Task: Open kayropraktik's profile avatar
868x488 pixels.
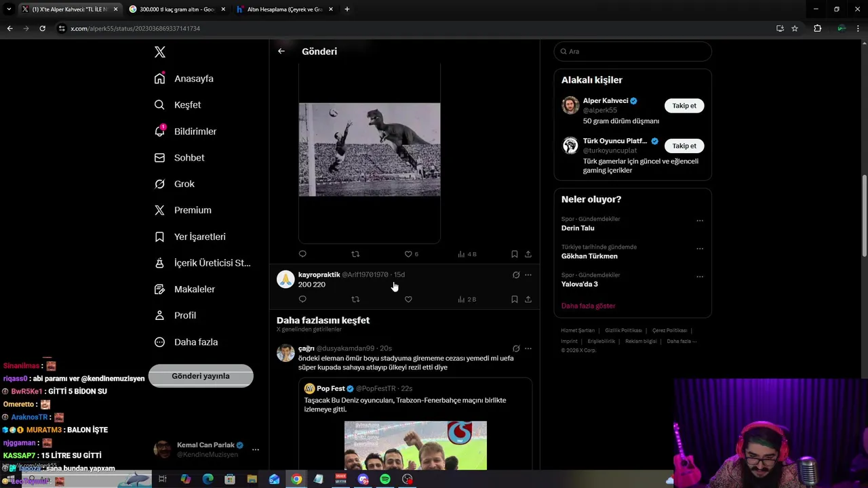Action: pos(285,279)
